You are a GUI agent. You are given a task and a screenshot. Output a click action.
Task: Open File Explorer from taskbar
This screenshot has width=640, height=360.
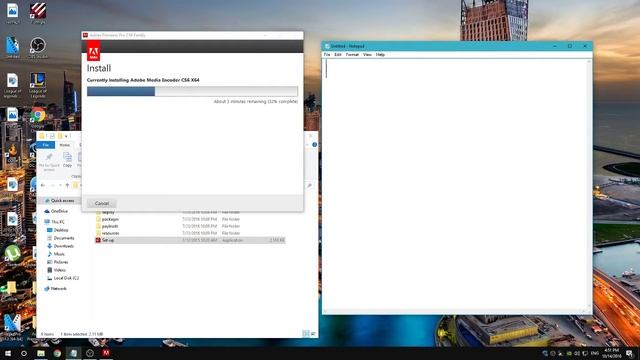click(41, 353)
